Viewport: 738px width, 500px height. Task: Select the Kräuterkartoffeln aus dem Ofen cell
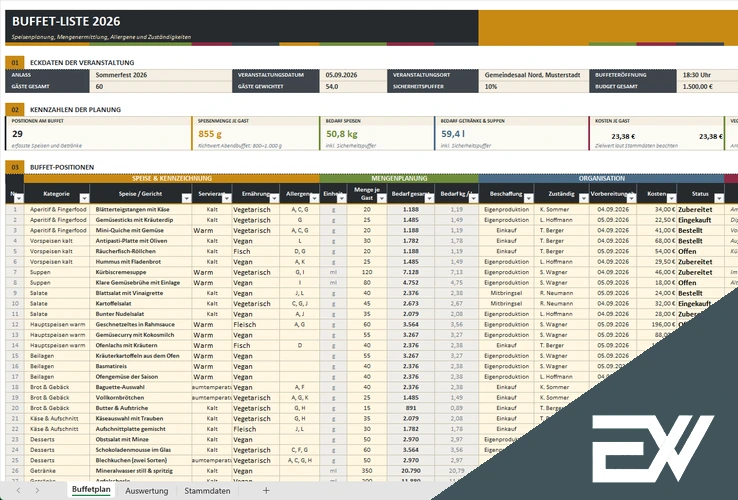pyautogui.click(x=140, y=356)
